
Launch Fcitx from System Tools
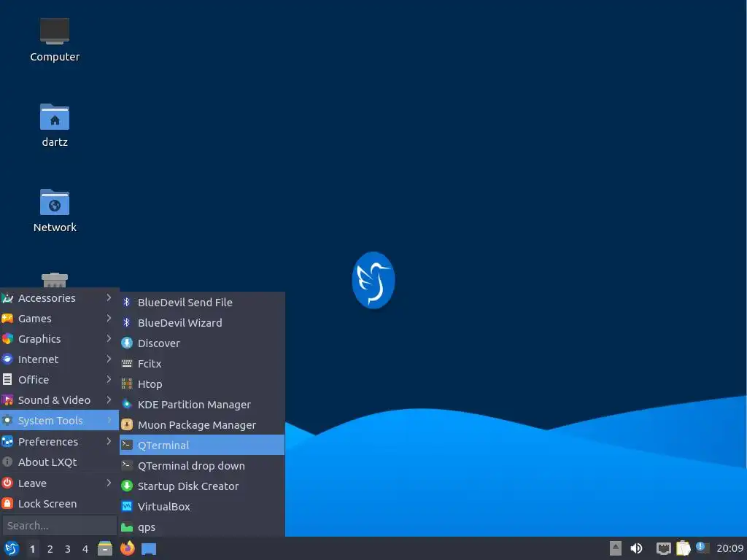pyautogui.click(x=203, y=363)
